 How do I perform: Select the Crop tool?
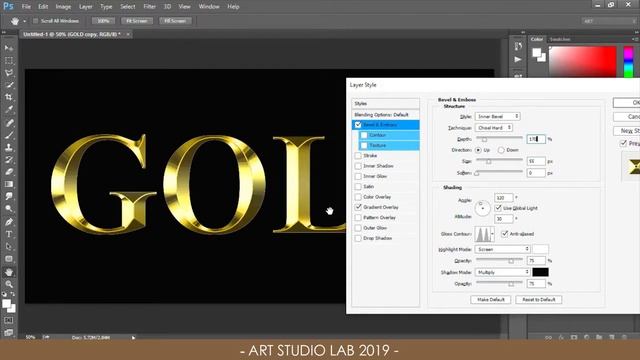[9, 97]
